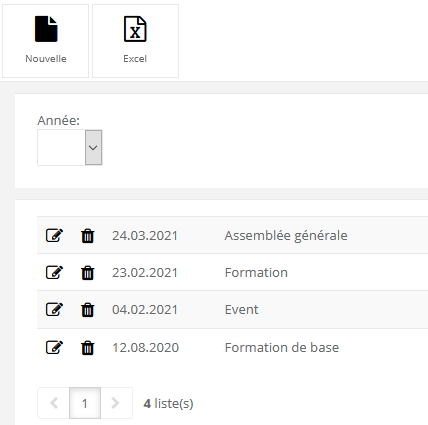Go to the next page of results
Viewport: 428px width, 425px height.
click(116, 403)
